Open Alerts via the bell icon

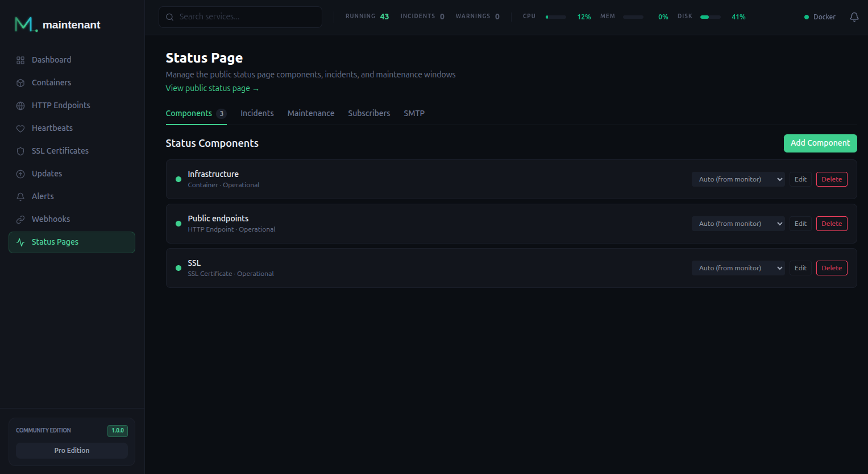[20, 196]
